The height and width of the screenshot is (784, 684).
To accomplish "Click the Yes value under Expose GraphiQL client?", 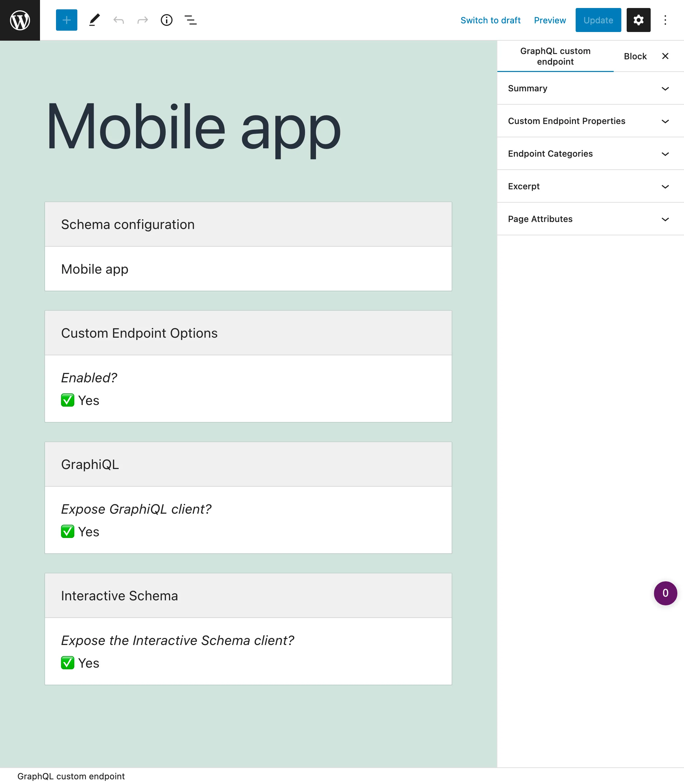I will [x=80, y=532].
